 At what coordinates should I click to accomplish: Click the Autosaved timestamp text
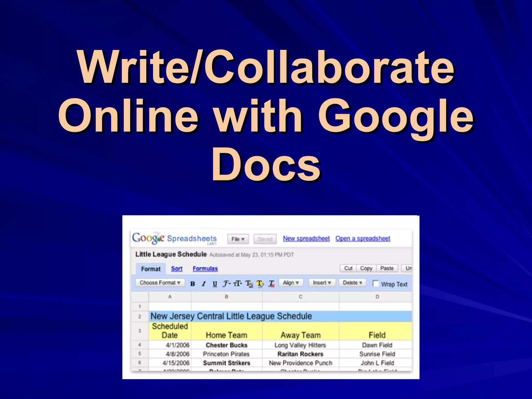[x=251, y=255]
